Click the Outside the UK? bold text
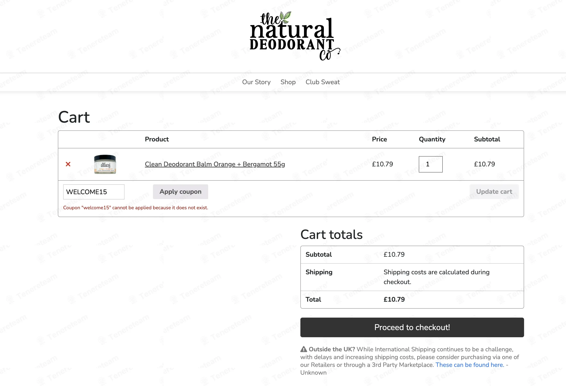The width and height of the screenshot is (566, 392). (332, 349)
